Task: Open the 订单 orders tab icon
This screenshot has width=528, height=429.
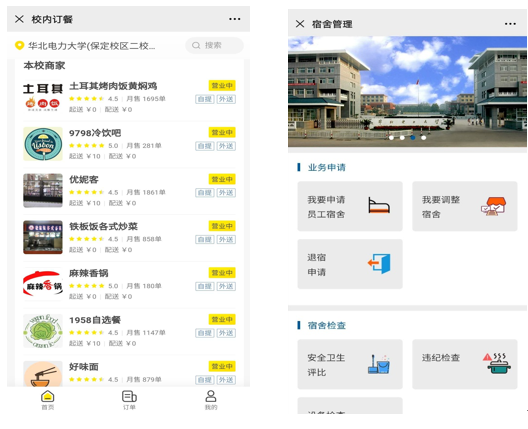Action: tap(129, 397)
